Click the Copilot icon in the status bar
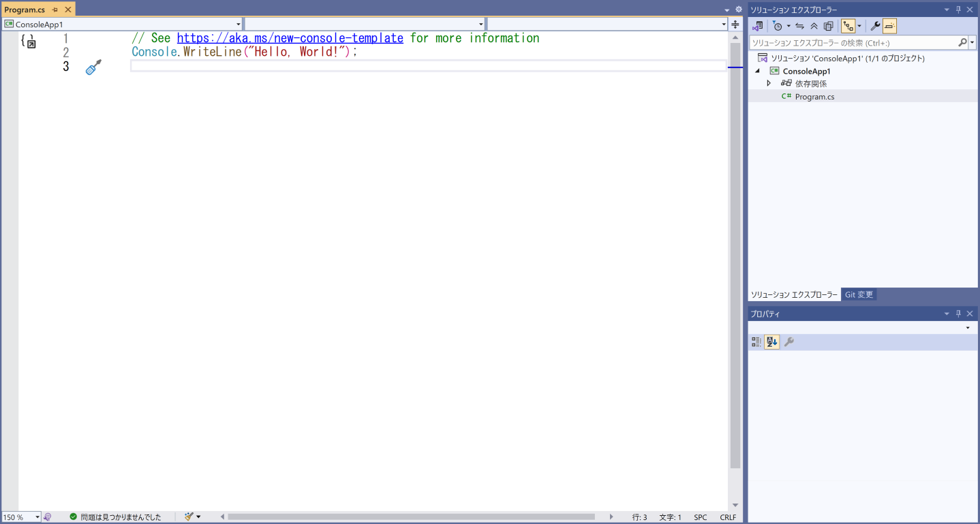This screenshot has width=980, height=524. (47, 517)
